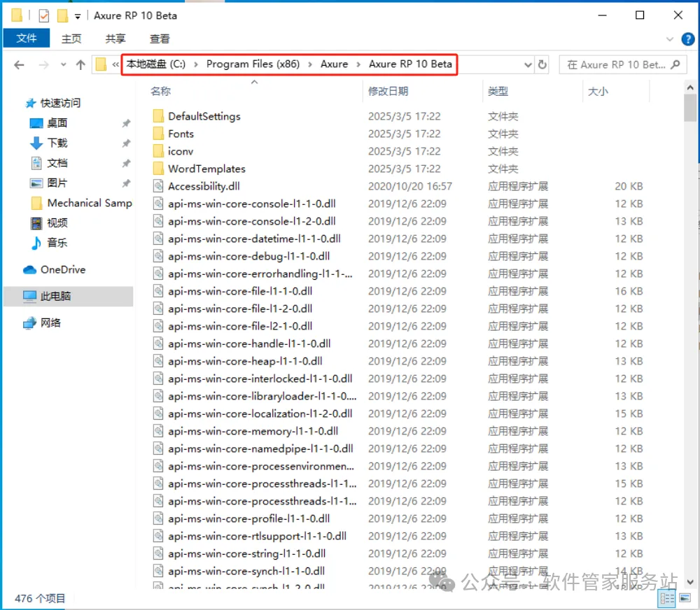The height and width of the screenshot is (610, 700).
Task: Navigate to Program Files (x86) breadcrumb
Action: click(x=253, y=64)
